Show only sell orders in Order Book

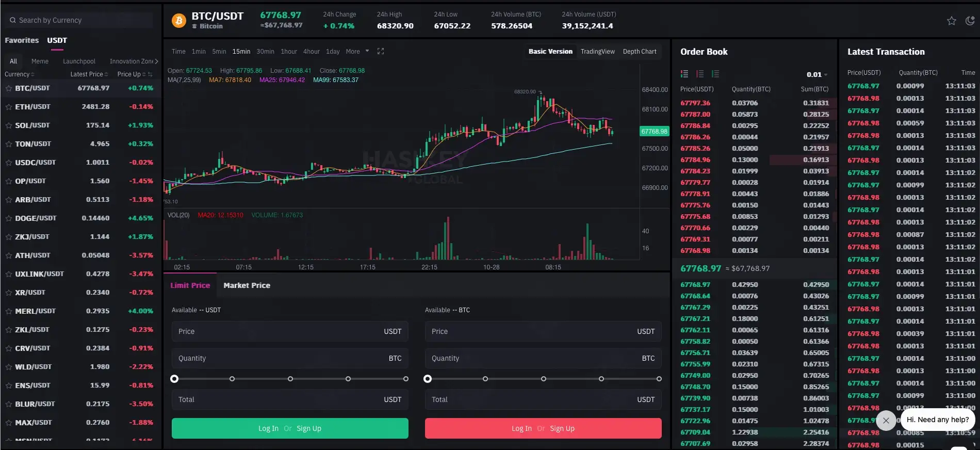point(700,74)
